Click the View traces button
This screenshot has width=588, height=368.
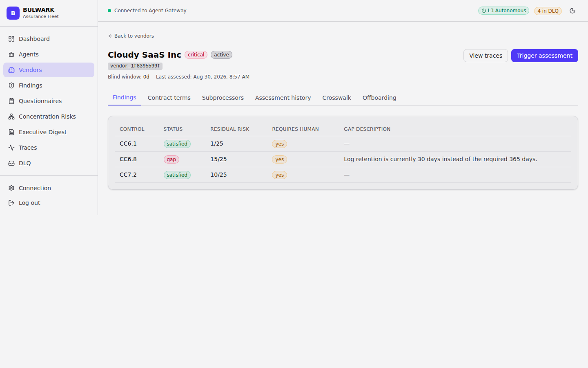pyautogui.click(x=486, y=56)
